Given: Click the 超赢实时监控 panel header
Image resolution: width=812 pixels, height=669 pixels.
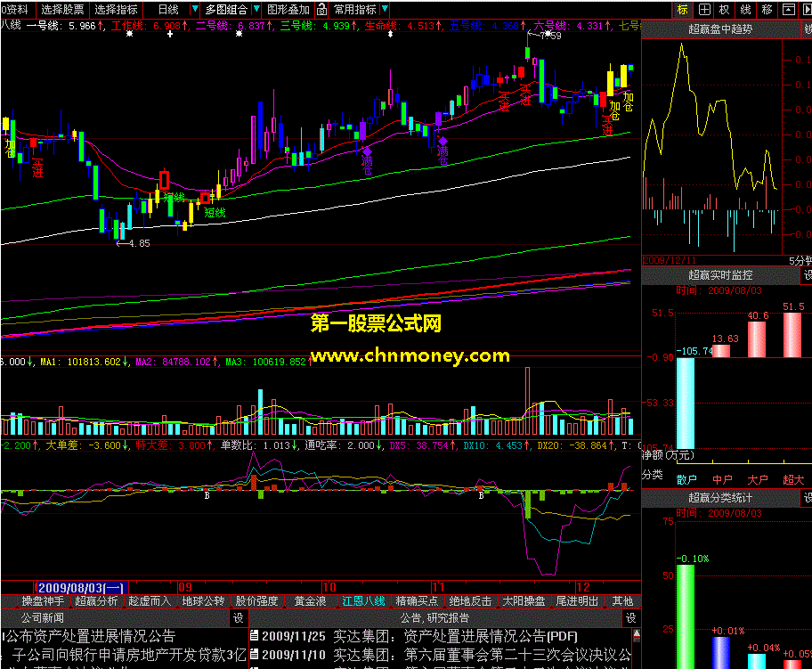Looking at the screenshot, I should [x=719, y=275].
